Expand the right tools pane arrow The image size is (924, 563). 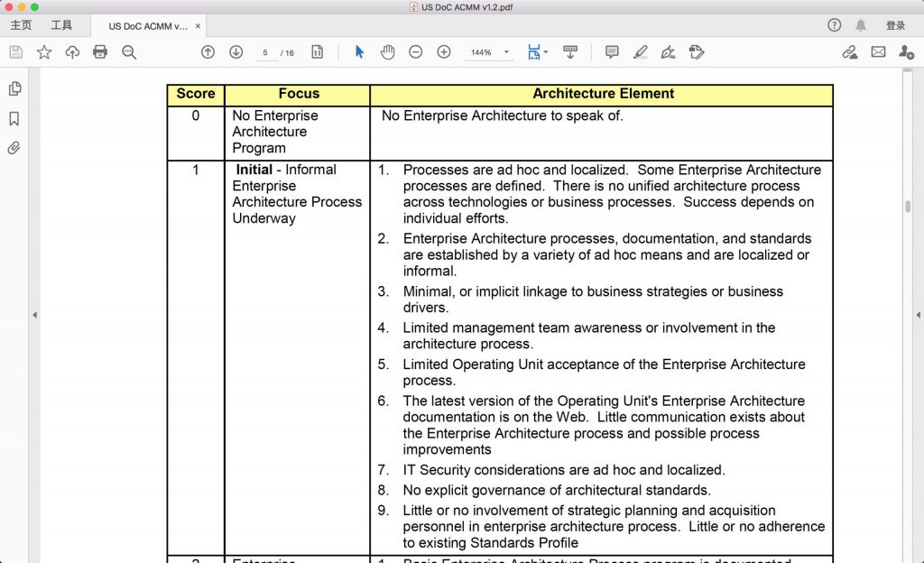click(x=919, y=315)
